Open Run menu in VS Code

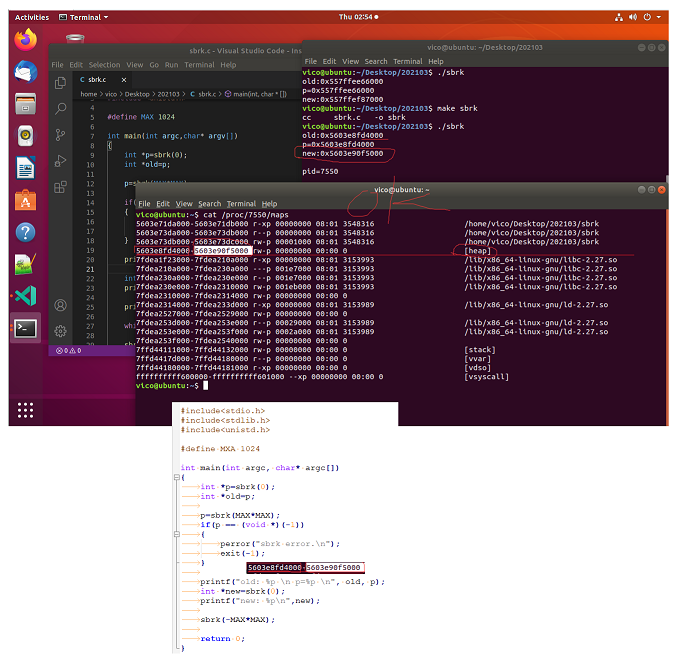pyautogui.click(x=171, y=65)
